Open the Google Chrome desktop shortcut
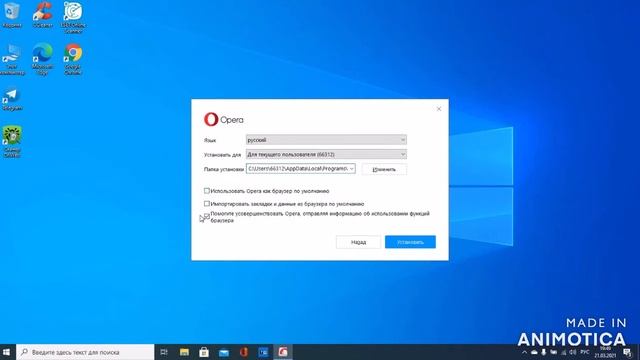This screenshot has height=360, width=640. tap(73, 59)
